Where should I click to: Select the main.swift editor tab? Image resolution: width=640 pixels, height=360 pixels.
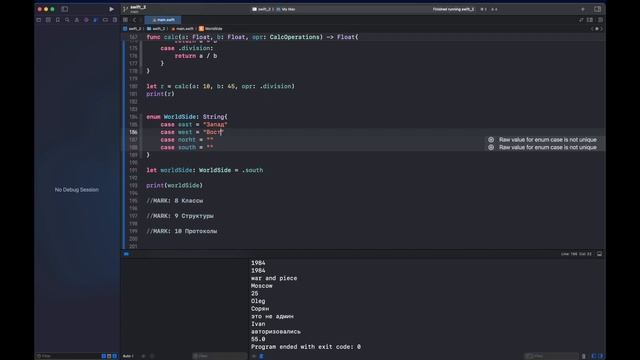tap(163, 20)
